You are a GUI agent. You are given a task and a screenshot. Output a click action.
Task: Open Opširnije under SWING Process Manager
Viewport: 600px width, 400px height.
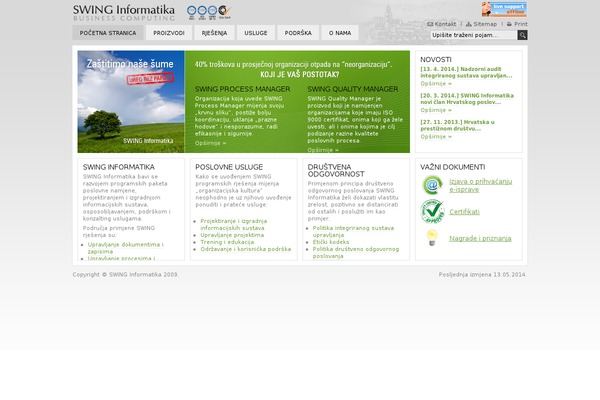[x=210, y=143]
